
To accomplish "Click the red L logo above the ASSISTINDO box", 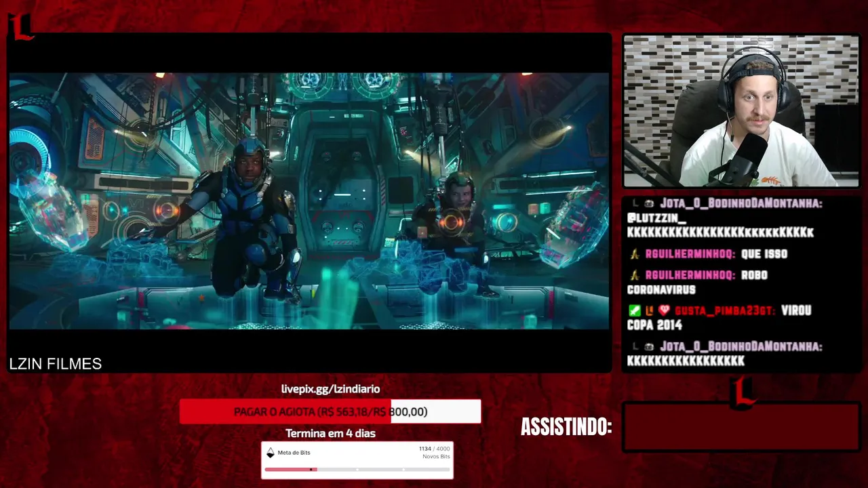I will 744,394.
